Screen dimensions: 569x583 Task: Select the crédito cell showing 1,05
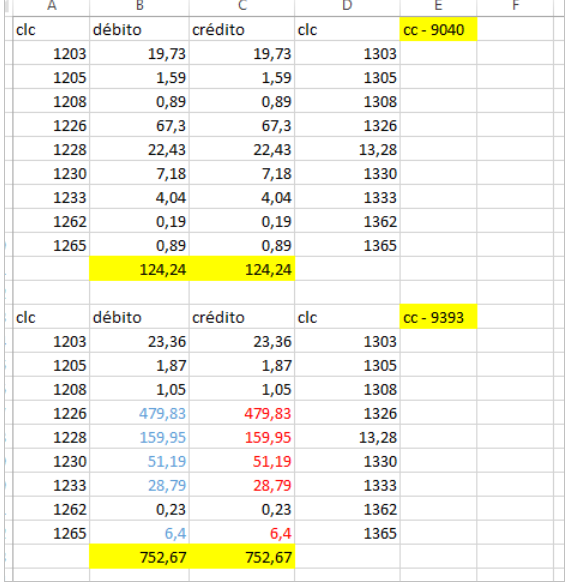point(242,389)
